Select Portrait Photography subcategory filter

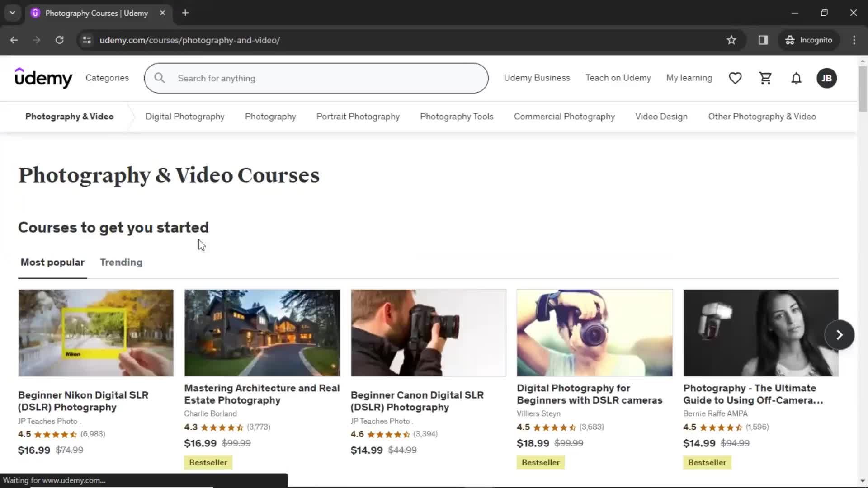pos(359,116)
